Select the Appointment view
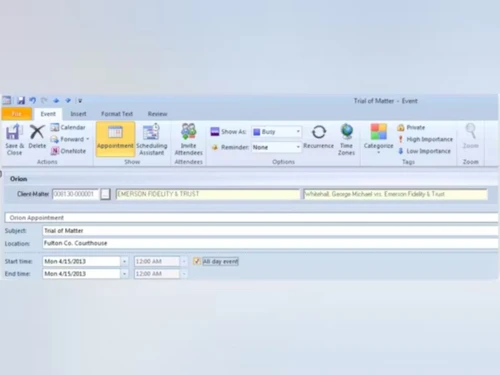 click(115, 139)
